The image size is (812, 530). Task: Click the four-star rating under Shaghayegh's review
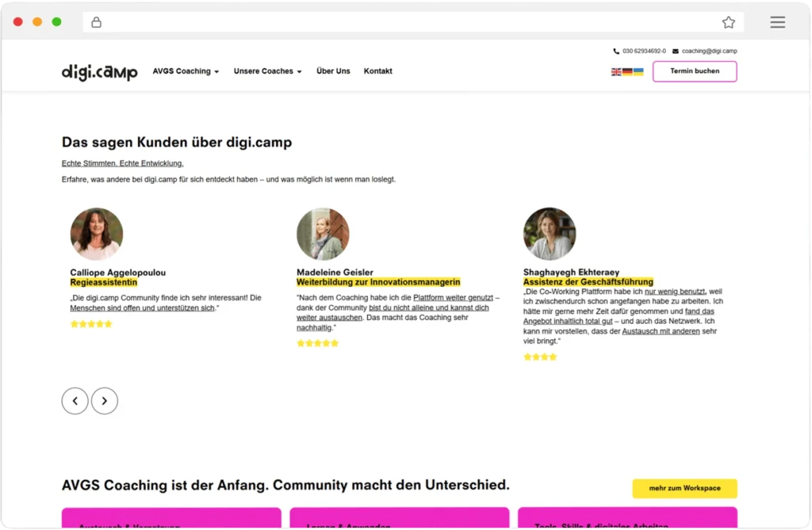540,357
